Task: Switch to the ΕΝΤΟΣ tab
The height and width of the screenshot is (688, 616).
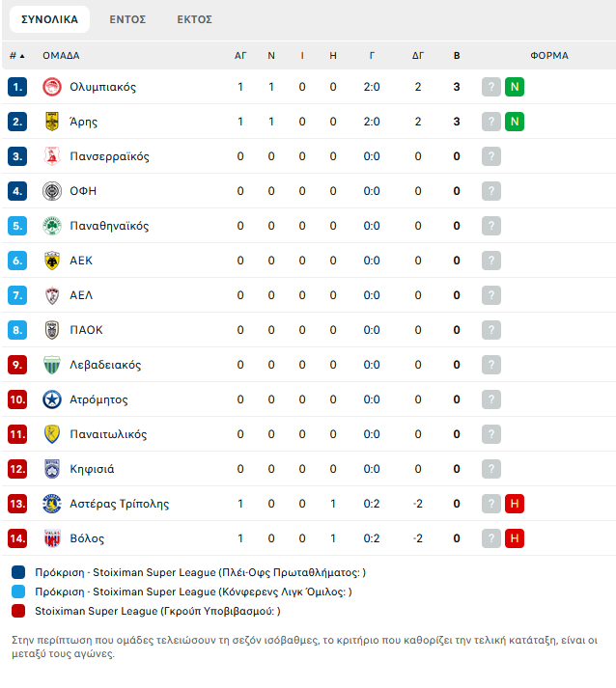Action: pyautogui.click(x=127, y=19)
